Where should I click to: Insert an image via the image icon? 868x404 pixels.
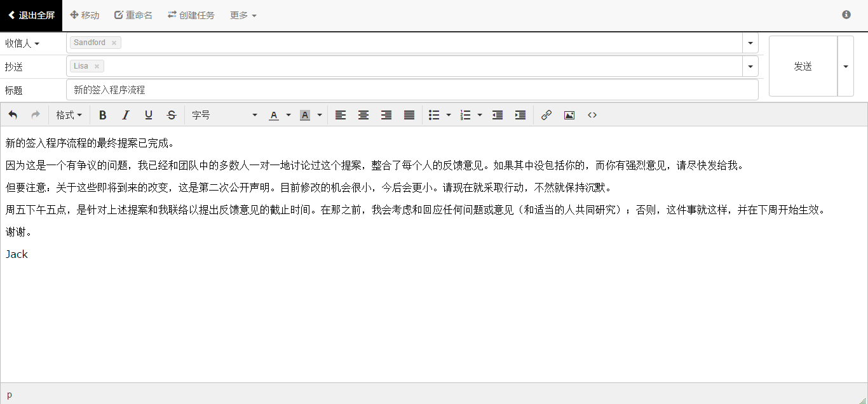(569, 115)
